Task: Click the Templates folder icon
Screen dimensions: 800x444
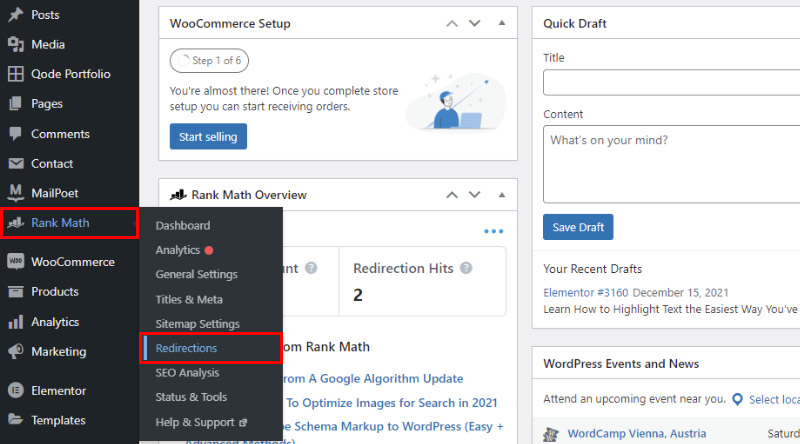Action: tap(16, 420)
